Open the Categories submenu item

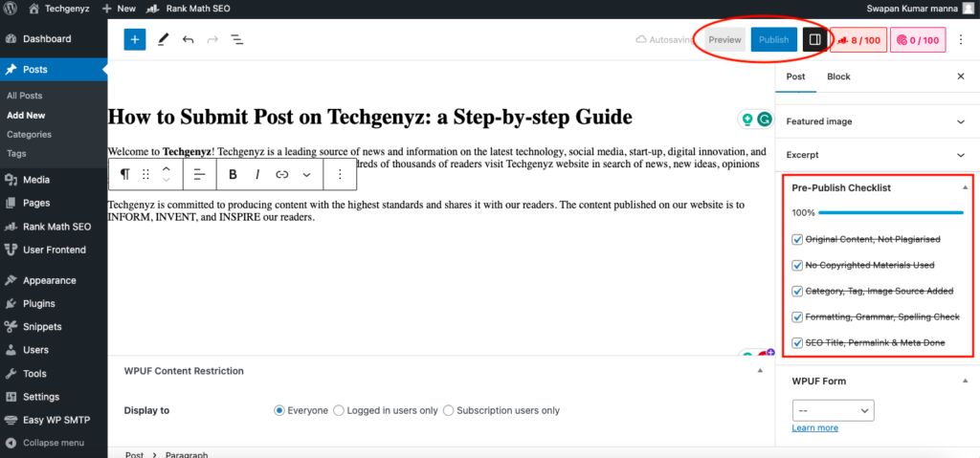click(x=29, y=134)
